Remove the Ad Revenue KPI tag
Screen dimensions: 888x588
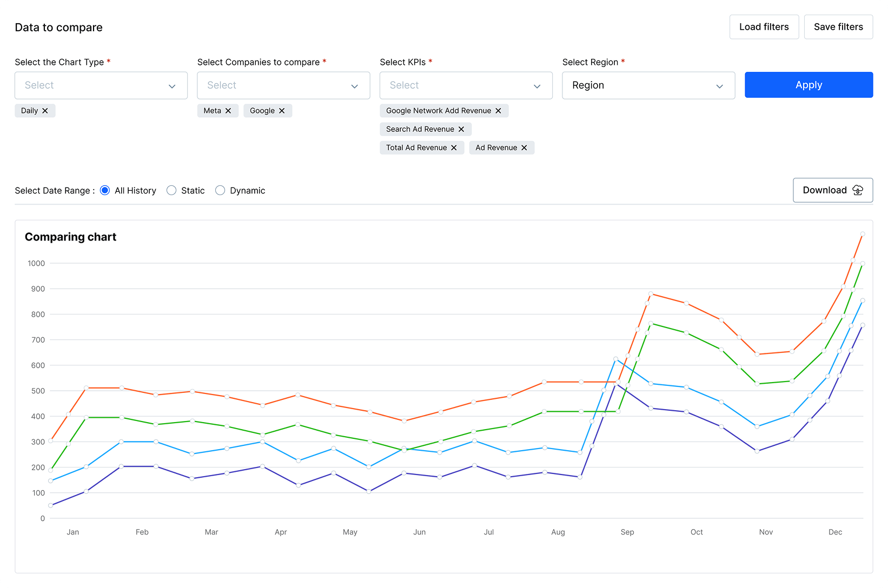(523, 147)
